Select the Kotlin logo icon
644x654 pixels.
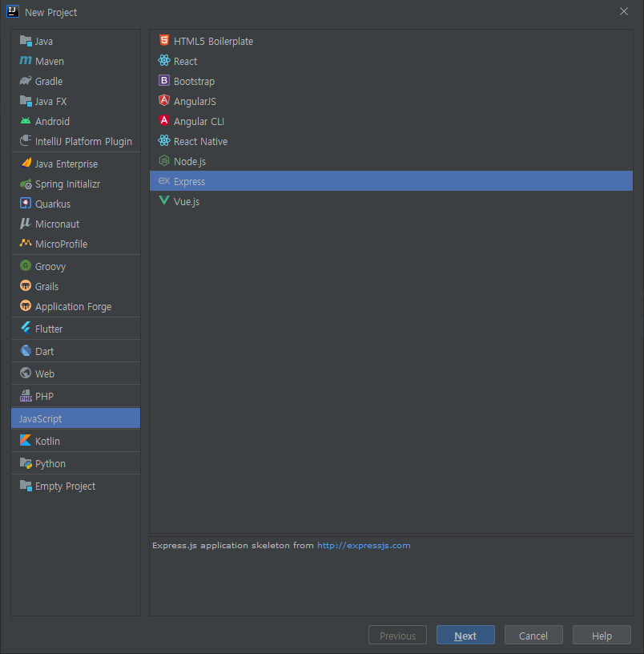[26, 441]
